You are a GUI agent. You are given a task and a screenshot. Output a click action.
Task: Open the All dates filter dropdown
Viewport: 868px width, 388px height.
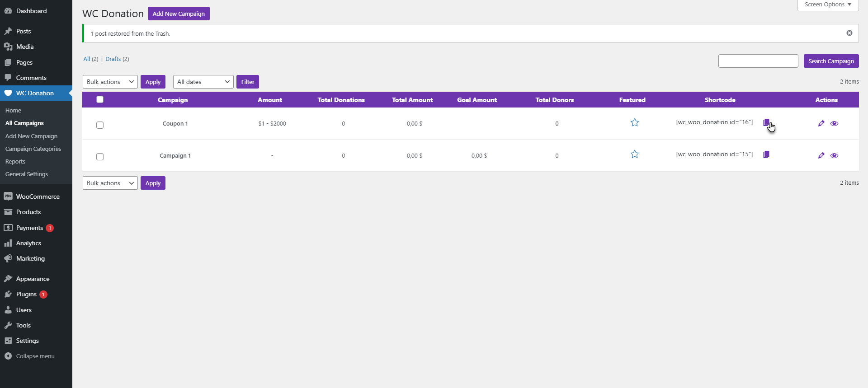pos(203,82)
